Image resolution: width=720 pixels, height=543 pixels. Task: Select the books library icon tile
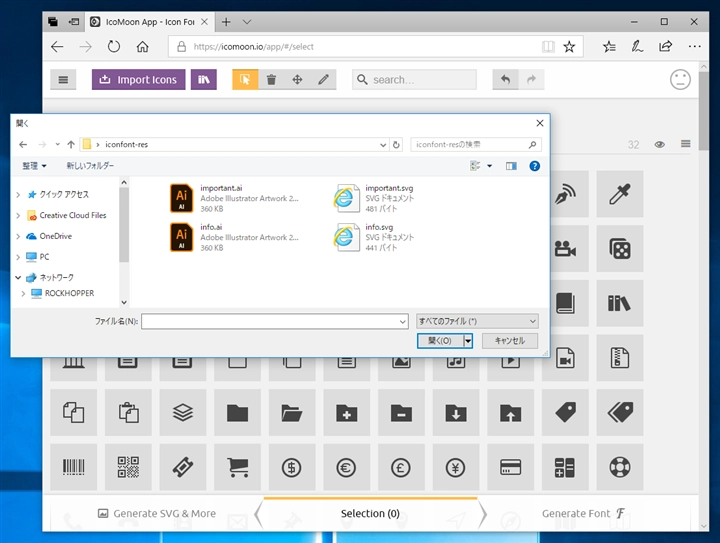(x=620, y=303)
